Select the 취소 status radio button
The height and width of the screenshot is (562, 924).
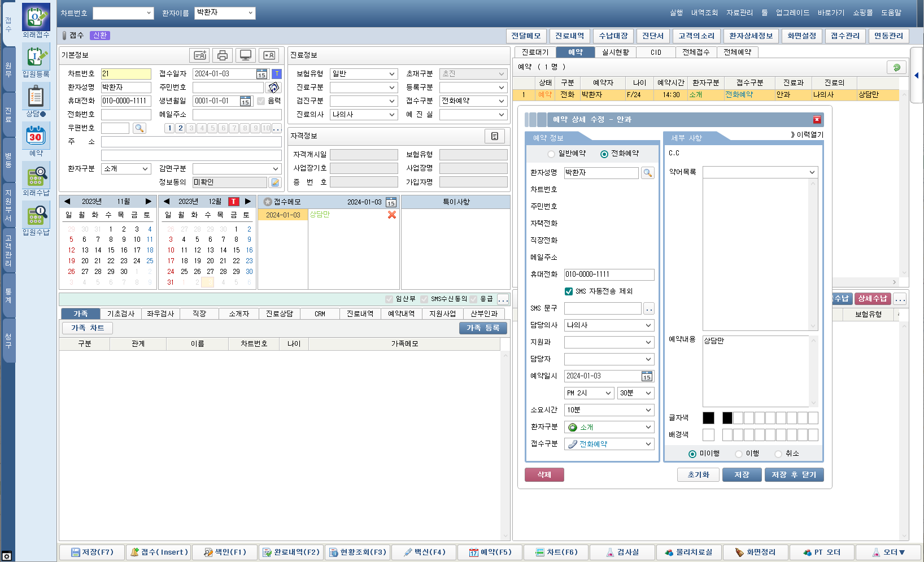pyautogui.click(x=778, y=454)
